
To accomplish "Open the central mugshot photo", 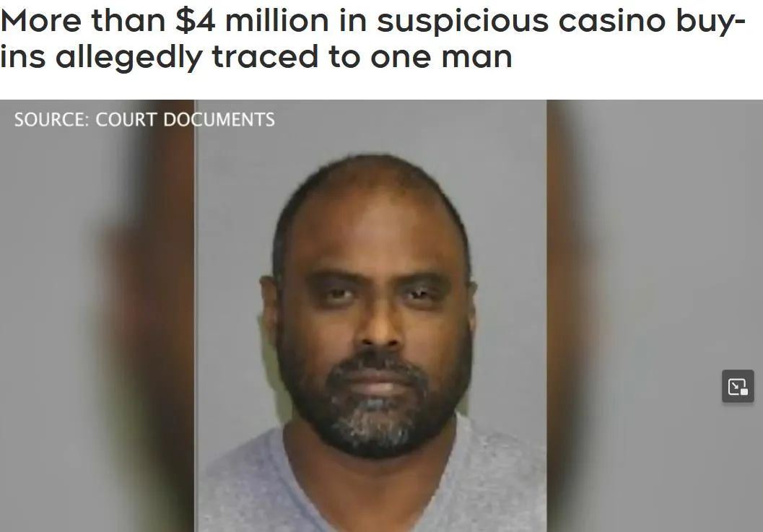I will pos(371,316).
